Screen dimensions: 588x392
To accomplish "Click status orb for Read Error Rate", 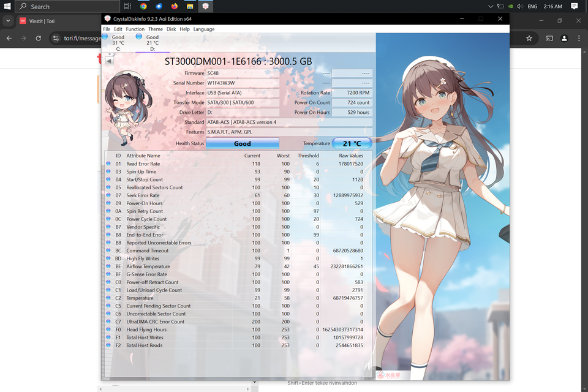I will click(x=108, y=164).
